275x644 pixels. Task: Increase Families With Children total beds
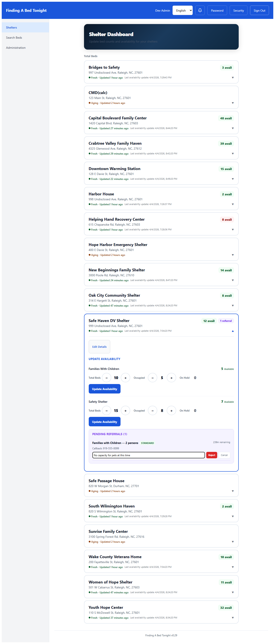coord(125,378)
